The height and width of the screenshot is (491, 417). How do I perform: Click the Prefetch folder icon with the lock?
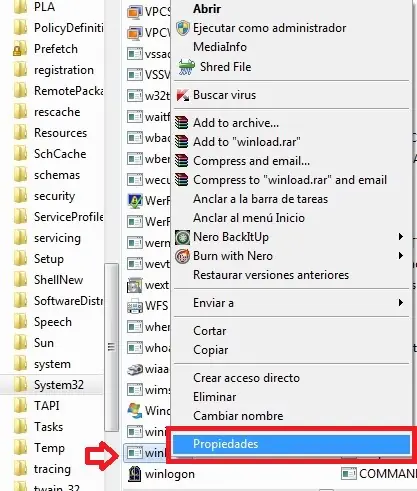[x=20, y=49]
